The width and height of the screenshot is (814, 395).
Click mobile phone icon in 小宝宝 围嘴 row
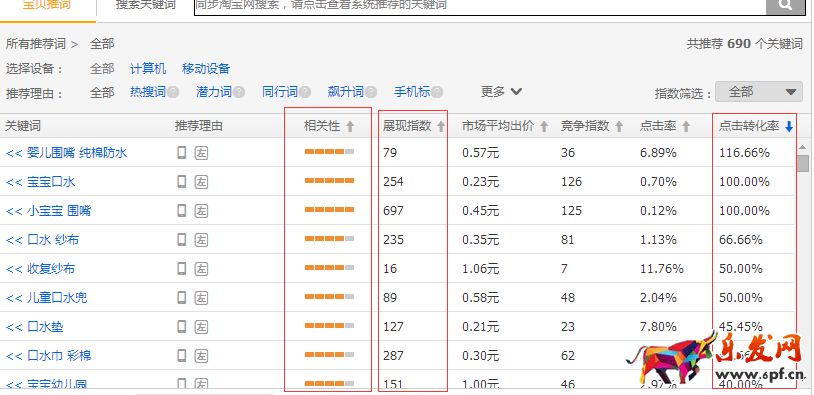[x=182, y=211]
